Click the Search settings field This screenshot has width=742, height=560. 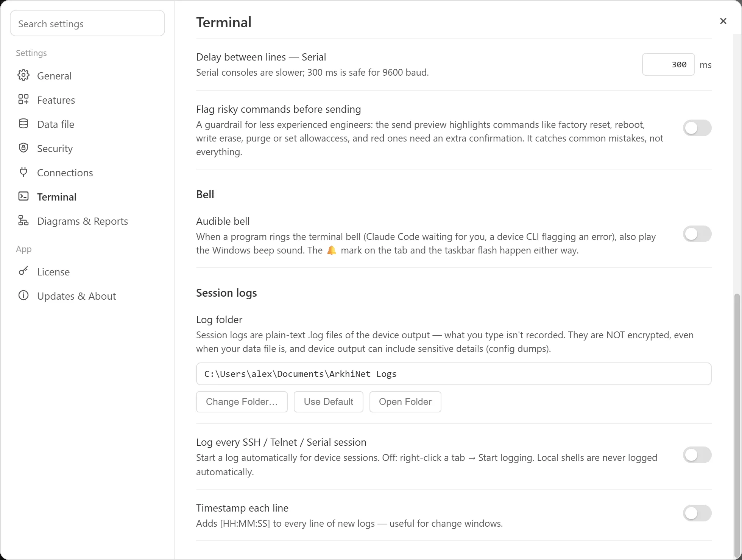[x=87, y=23]
